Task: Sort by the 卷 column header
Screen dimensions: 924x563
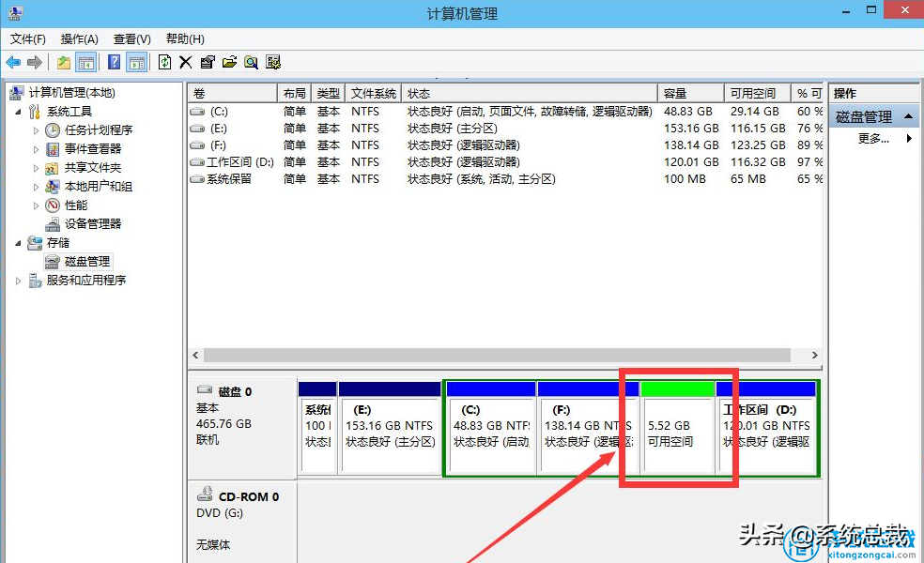Action: coord(232,93)
